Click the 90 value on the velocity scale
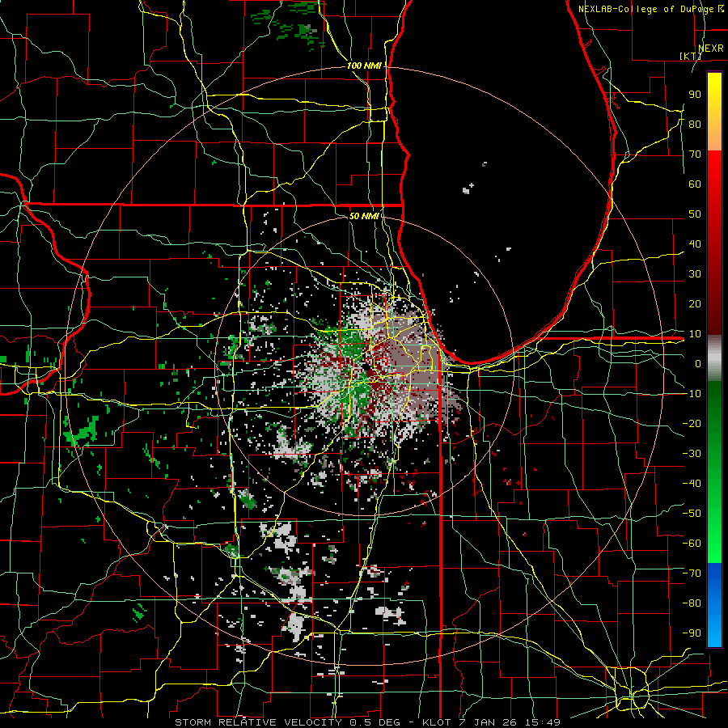The width and height of the screenshot is (728, 728). tap(695, 95)
